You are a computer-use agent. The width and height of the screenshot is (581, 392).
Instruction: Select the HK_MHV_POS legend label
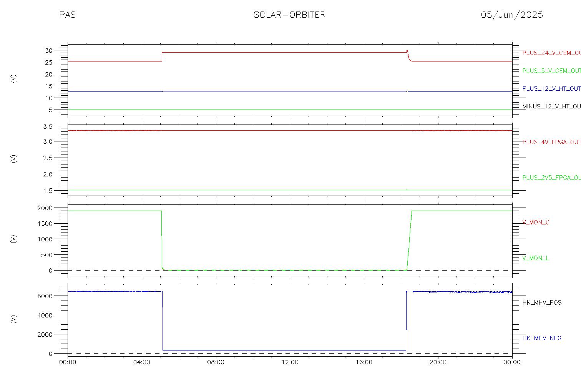(x=542, y=302)
